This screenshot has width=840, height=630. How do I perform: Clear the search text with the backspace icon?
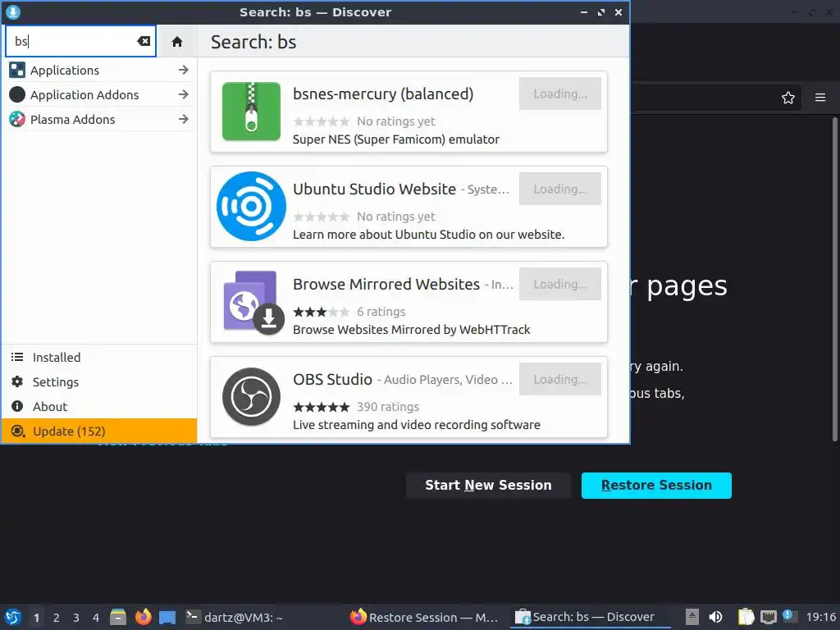pyautogui.click(x=144, y=41)
